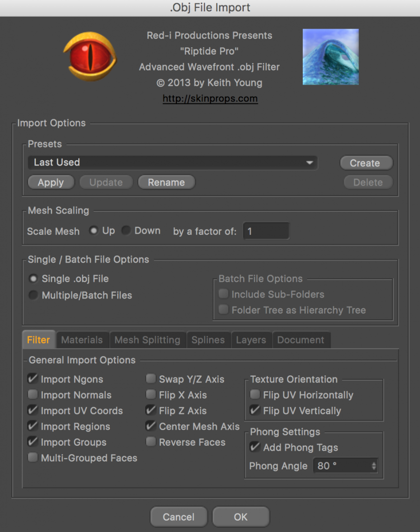Select Single .obj File option
Image resolution: width=420 pixels, height=532 pixels.
tap(33, 278)
